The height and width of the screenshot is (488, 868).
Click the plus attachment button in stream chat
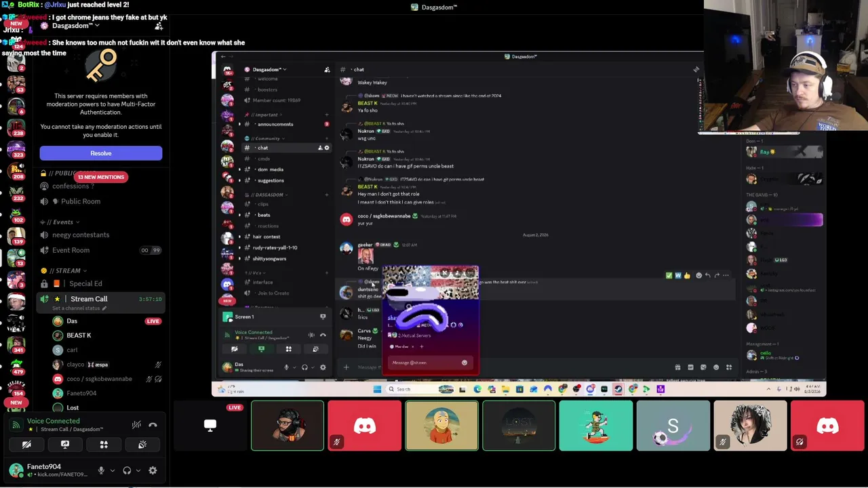point(346,367)
